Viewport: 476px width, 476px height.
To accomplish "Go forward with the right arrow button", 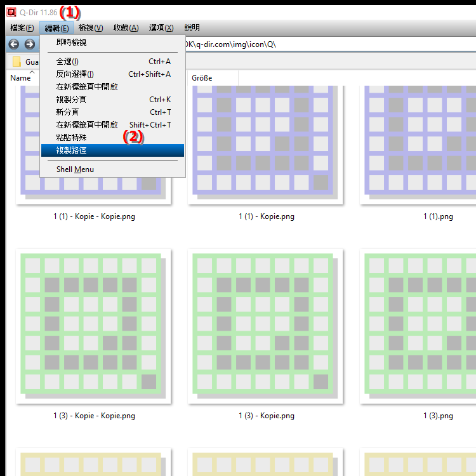I will click(30, 44).
